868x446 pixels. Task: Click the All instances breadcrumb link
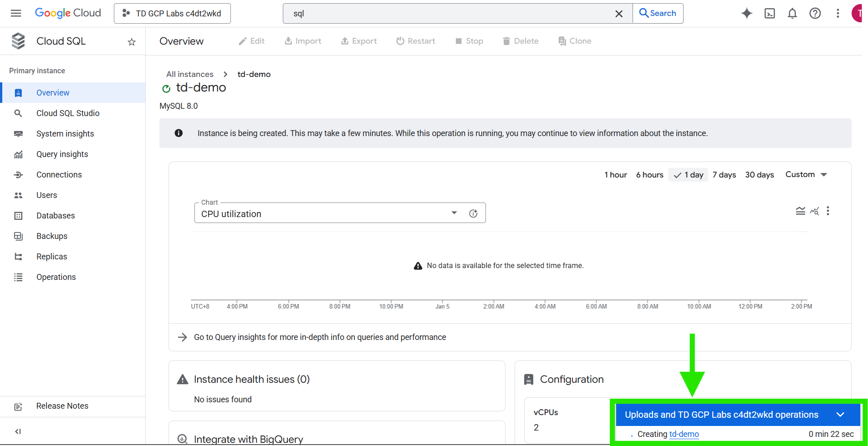click(190, 74)
